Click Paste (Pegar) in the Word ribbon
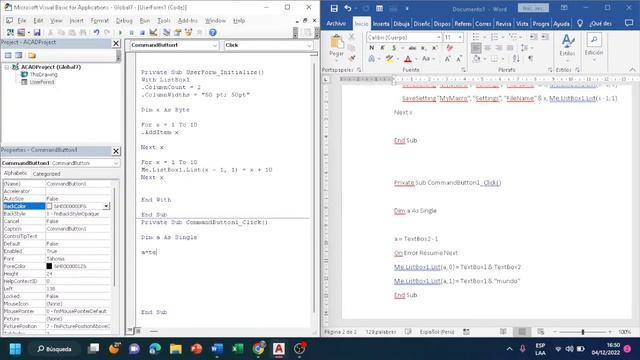 click(337, 46)
